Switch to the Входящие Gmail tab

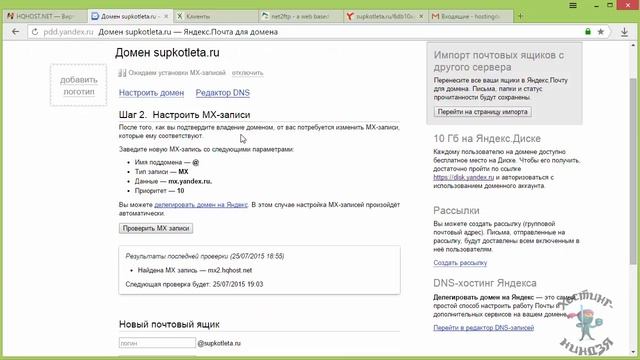pos(471,16)
